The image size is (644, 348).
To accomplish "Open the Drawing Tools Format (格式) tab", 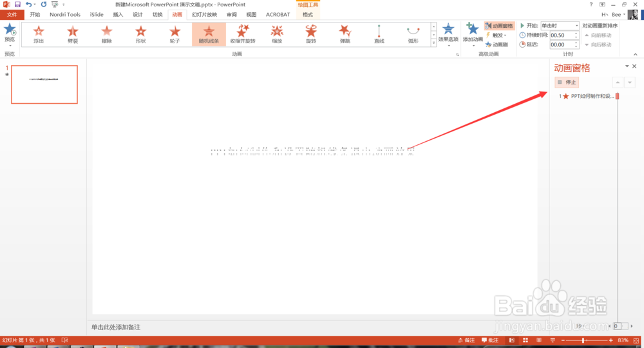I will pos(308,14).
